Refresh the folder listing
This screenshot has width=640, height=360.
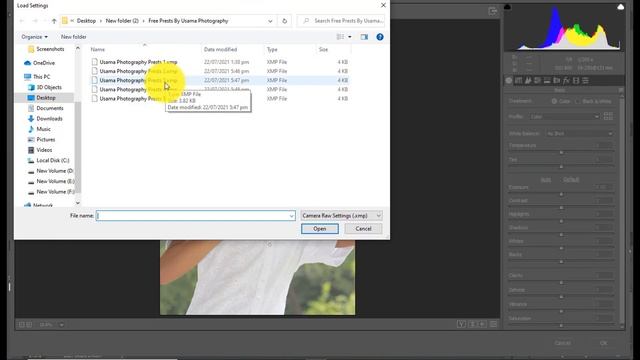(x=284, y=21)
